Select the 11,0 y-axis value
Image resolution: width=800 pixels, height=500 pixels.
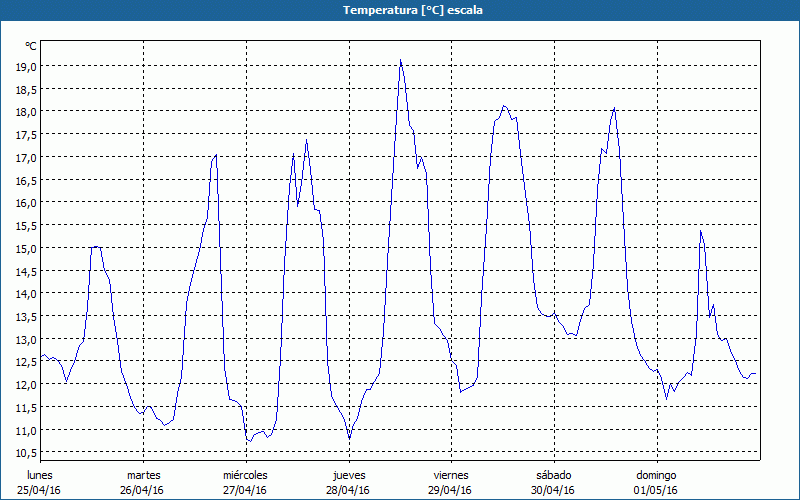pyautogui.click(x=28, y=431)
